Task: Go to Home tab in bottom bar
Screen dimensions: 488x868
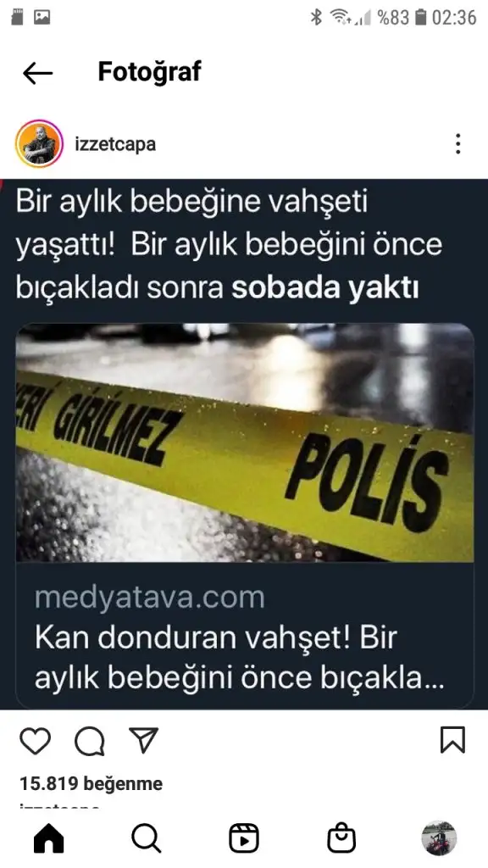Action: [49, 838]
